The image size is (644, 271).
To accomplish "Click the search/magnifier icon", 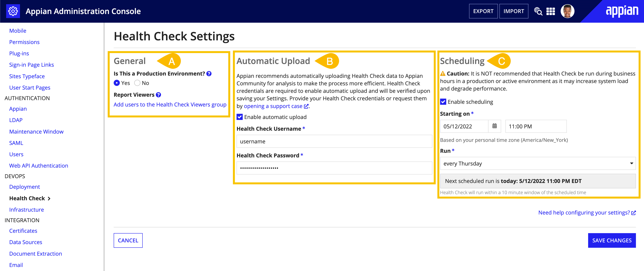I will [538, 11].
